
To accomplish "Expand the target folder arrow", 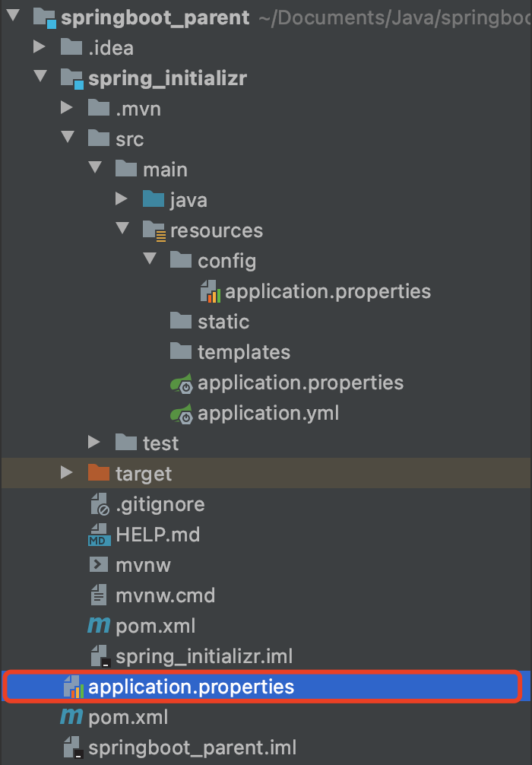I will (x=67, y=472).
